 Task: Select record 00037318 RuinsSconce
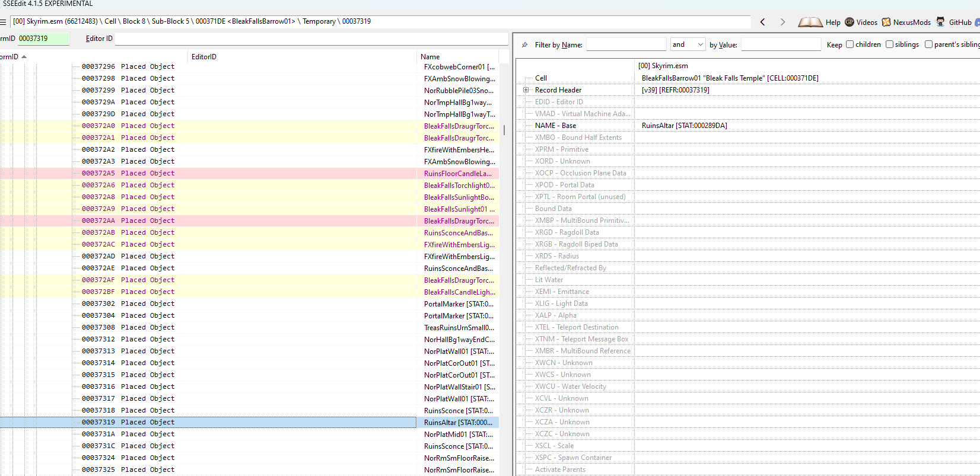249,410
